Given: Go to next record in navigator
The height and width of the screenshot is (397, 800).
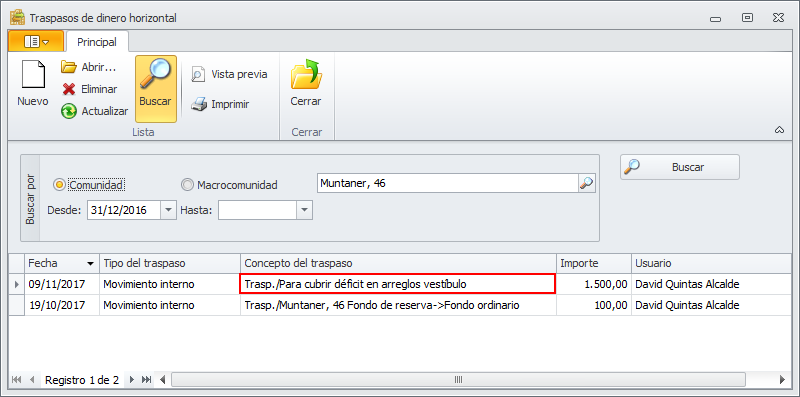Looking at the screenshot, I should pos(131,380).
